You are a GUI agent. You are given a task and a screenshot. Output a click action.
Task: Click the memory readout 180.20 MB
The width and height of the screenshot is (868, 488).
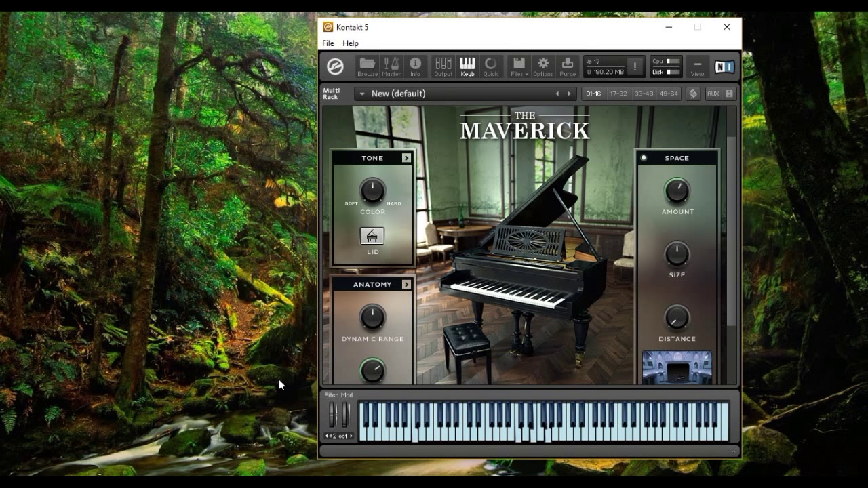(x=606, y=72)
